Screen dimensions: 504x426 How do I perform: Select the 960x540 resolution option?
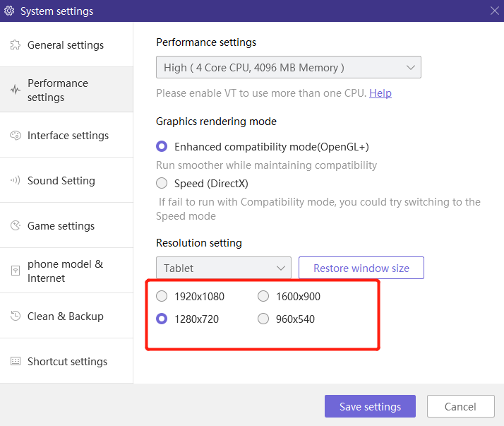point(263,319)
